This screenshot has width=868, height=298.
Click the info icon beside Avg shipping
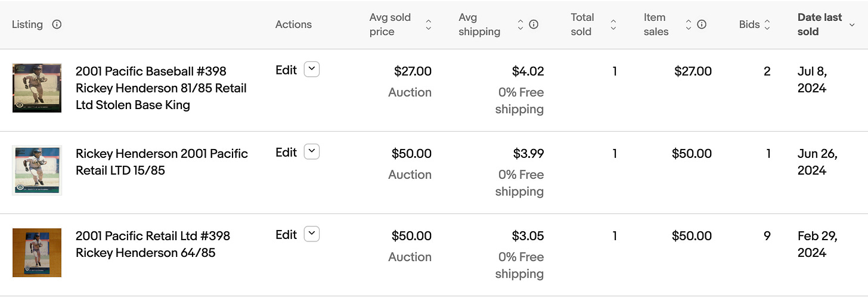[x=534, y=24]
